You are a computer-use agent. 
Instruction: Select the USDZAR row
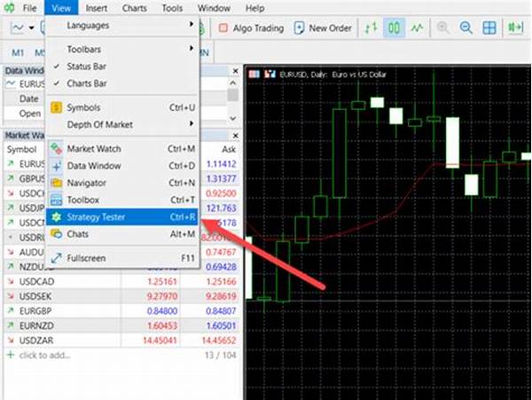(x=121, y=341)
